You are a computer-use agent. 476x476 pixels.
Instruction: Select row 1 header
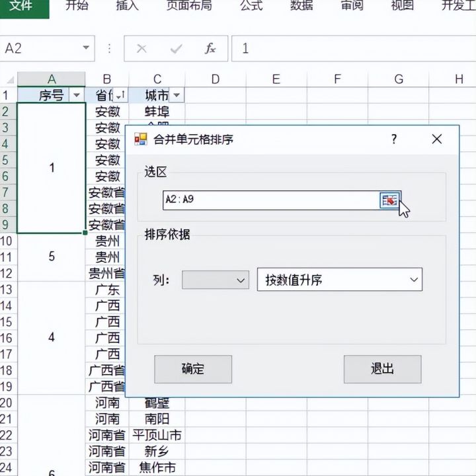point(8,95)
